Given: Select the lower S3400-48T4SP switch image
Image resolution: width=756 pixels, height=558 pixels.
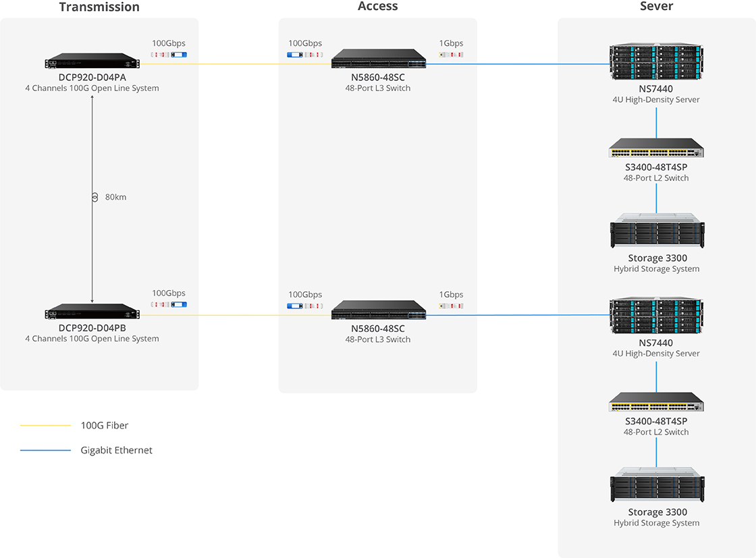Looking at the screenshot, I should (656, 402).
